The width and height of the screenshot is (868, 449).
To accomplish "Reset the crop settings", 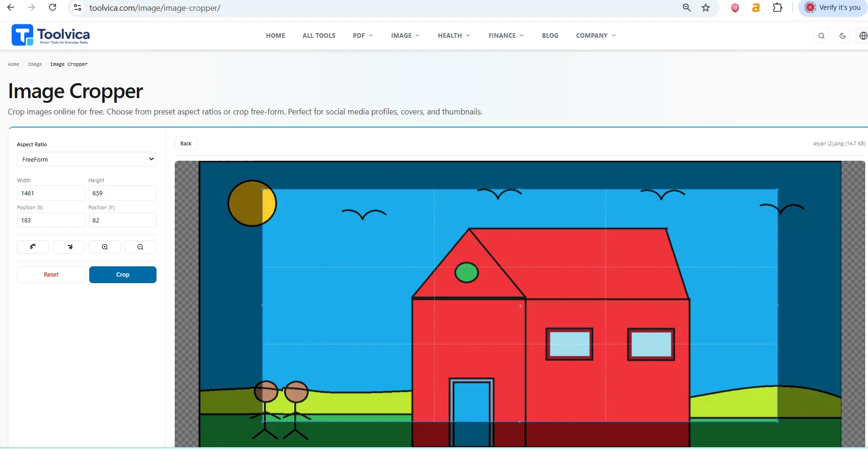I will point(51,275).
